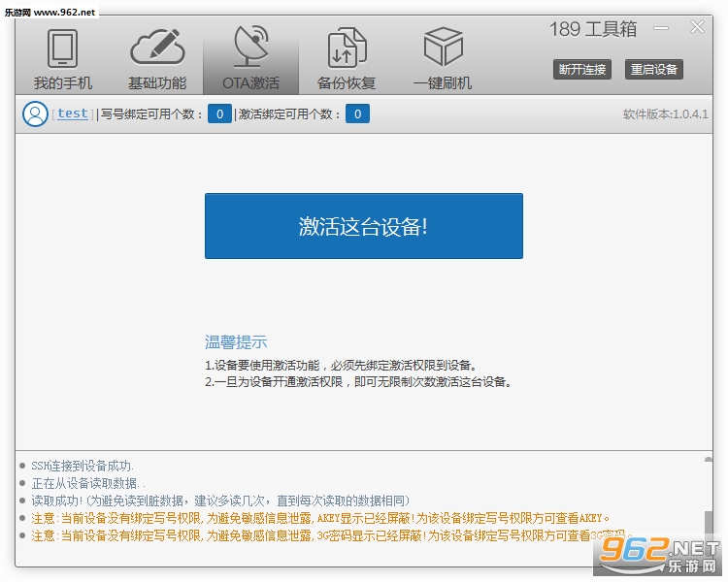The height and width of the screenshot is (582, 728).
Task: Open the 备份恢复 backup tab
Action: coord(347,58)
